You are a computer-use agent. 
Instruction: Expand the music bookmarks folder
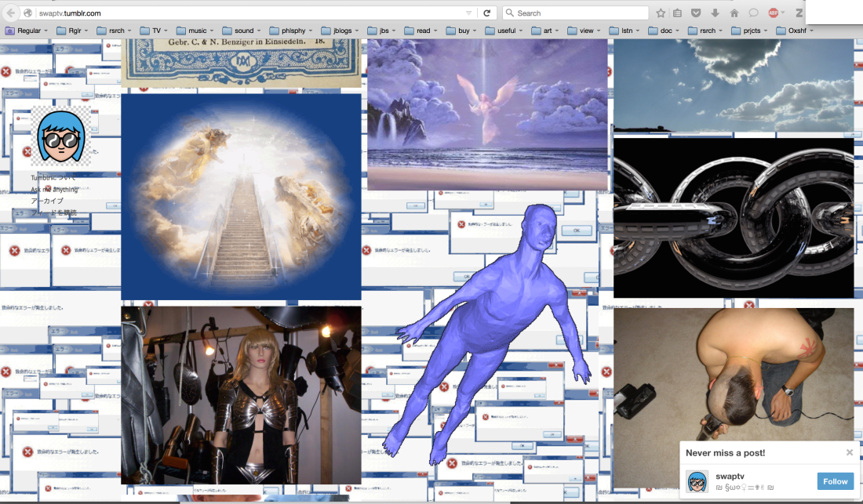click(197, 31)
